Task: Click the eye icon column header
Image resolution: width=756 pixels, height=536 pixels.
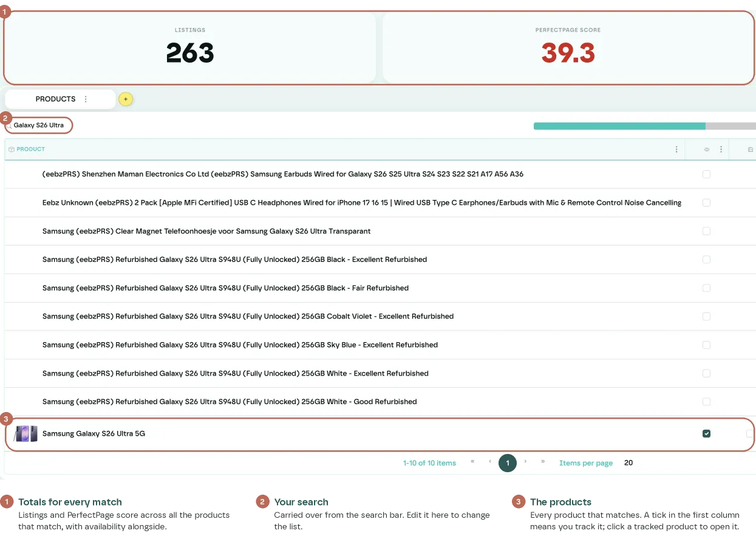Action: click(707, 149)
